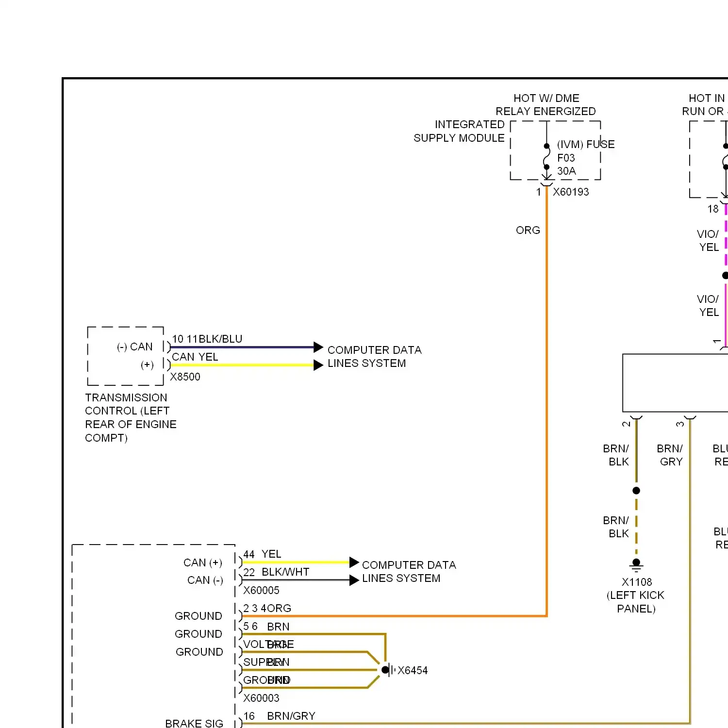
Task: Click the CAN (+) pin label
Action: click(x=203, y=563)
